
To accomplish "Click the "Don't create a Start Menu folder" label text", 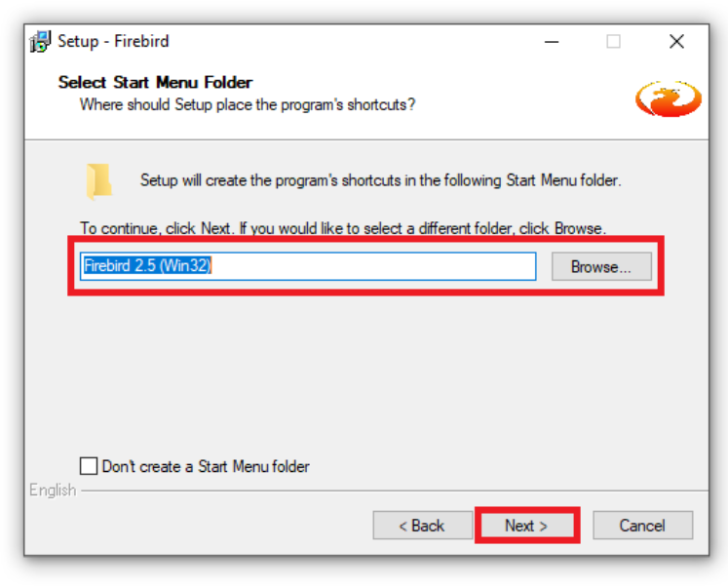I will tap(206, 466).
